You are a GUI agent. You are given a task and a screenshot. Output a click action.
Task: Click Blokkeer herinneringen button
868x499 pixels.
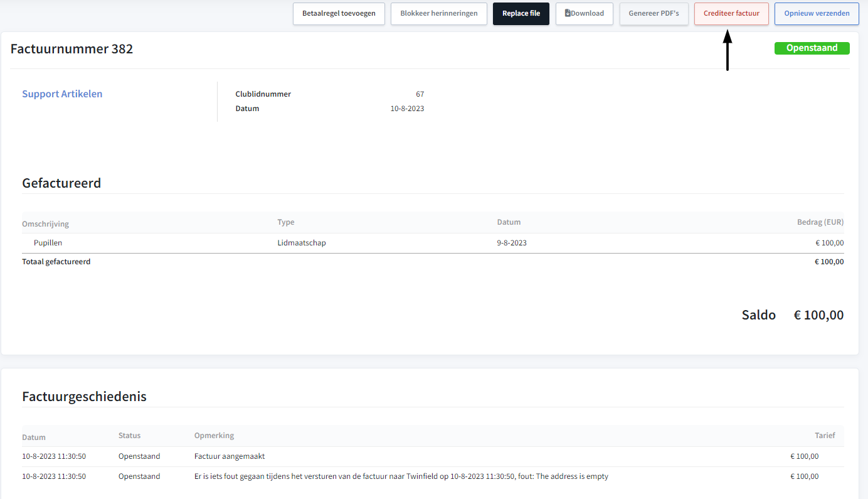pyautogui.click(x=439, y=14)
